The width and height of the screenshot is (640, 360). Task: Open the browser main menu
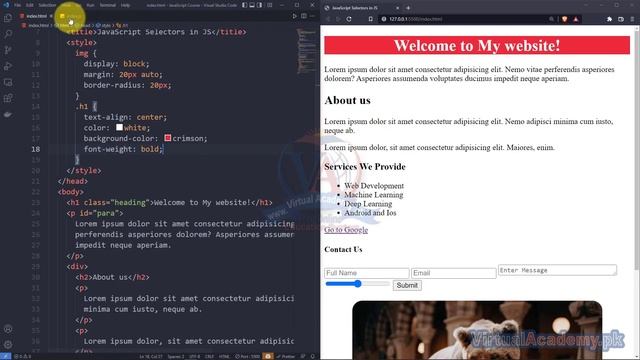[x=633, y=19]
